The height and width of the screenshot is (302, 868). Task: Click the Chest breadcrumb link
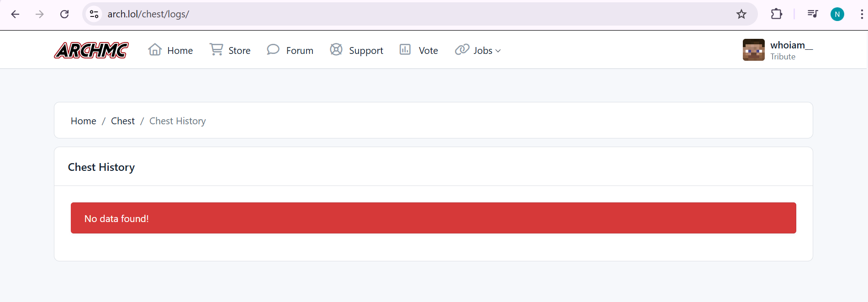pos(122,121)
